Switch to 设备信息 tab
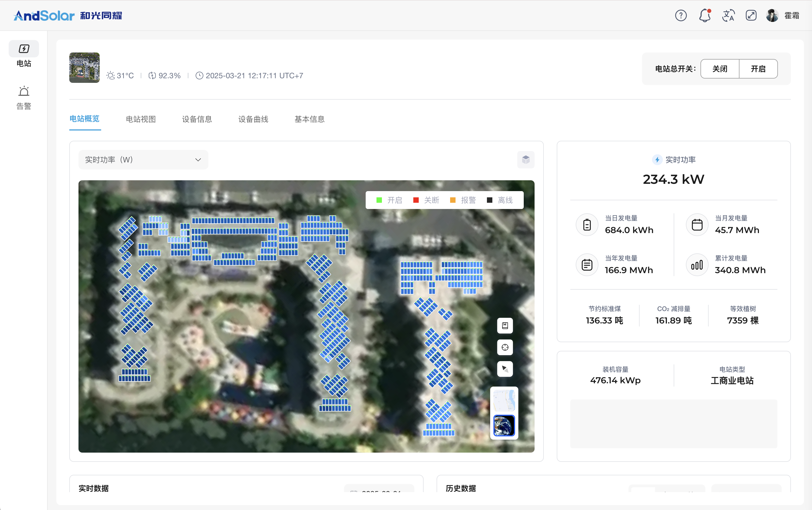812x510 pixels. pyautogui.click(x=197, y=119)
